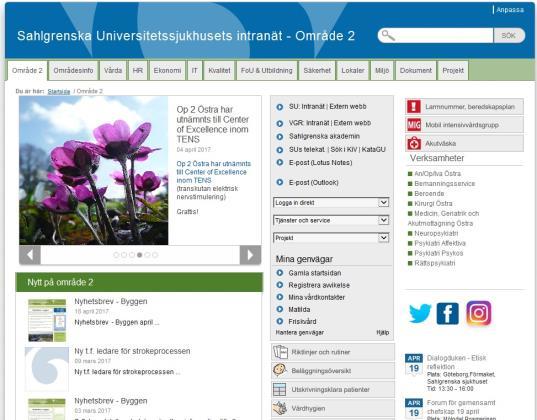Open the Områdesinfo tab
Viewport: 537px width, 420px height.
point(73,71)
